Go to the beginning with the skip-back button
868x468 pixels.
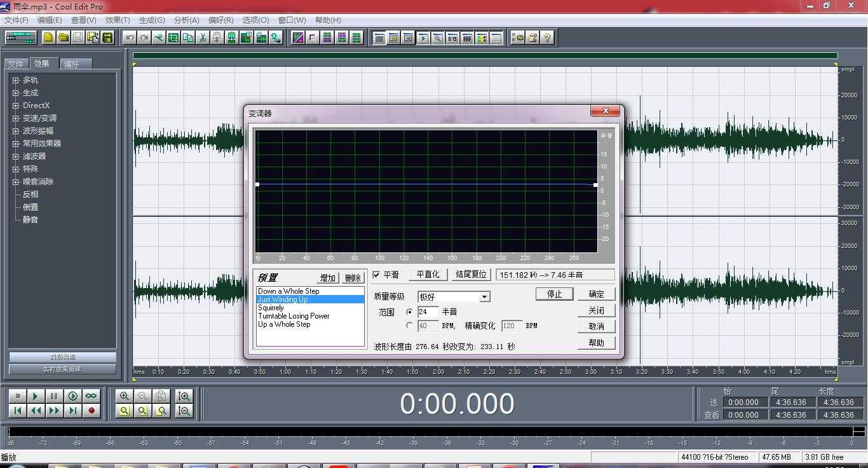pos(18,411)
